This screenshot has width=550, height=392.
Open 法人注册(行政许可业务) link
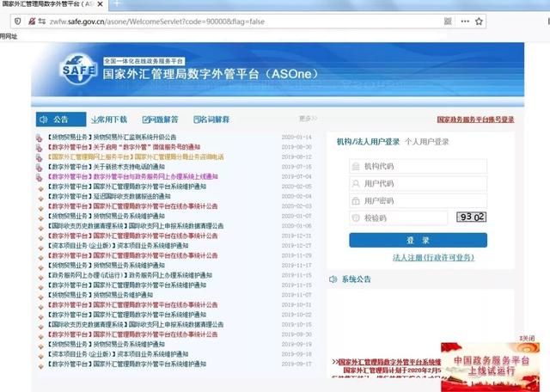click(x=433, y=258)
